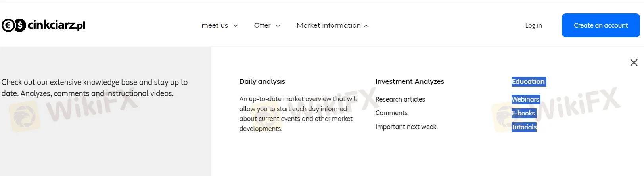Open the 'Daily analysis' heading link

[x=262, y=81]
